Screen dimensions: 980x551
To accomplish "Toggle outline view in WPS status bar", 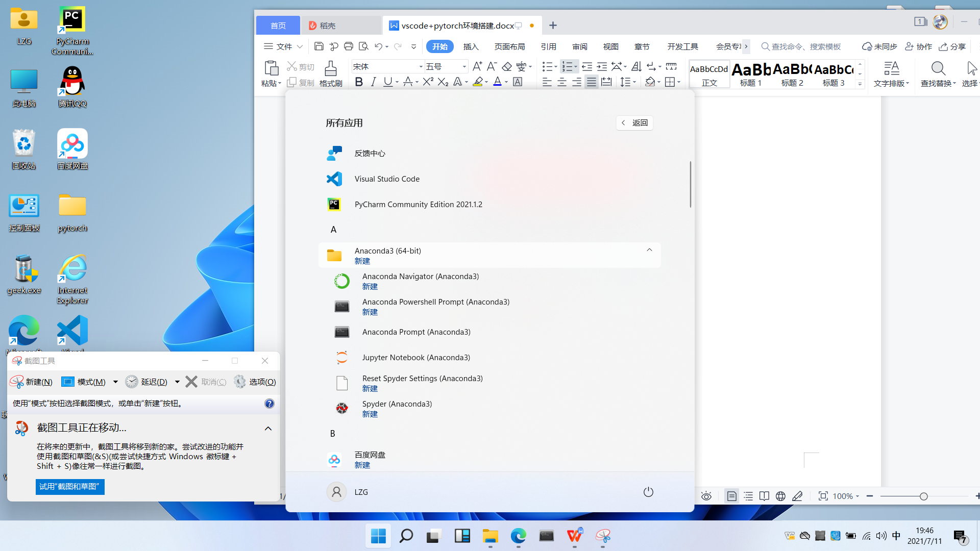I will pyautogui.click(x=748, y=496).
